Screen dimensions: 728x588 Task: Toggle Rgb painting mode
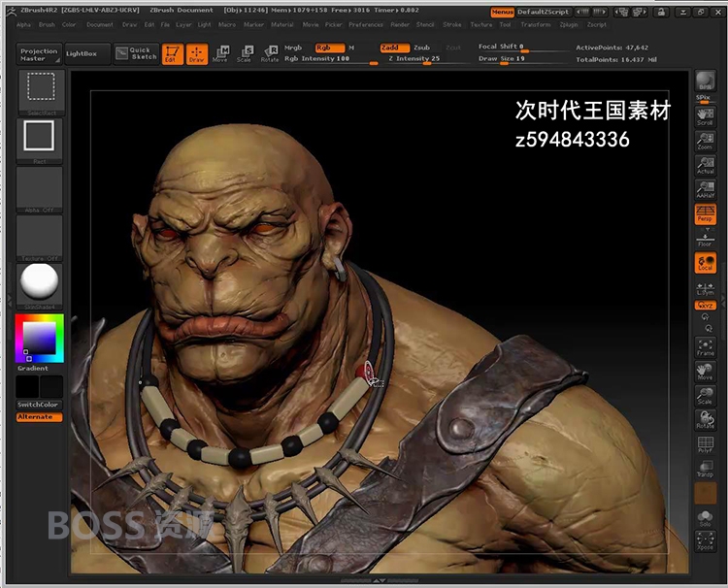point(330,48)
